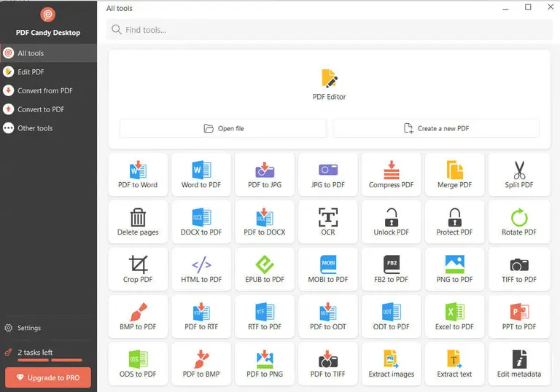Focus the Find tools search field
Screen dimensions: 560x392
(x=330, y=30)
